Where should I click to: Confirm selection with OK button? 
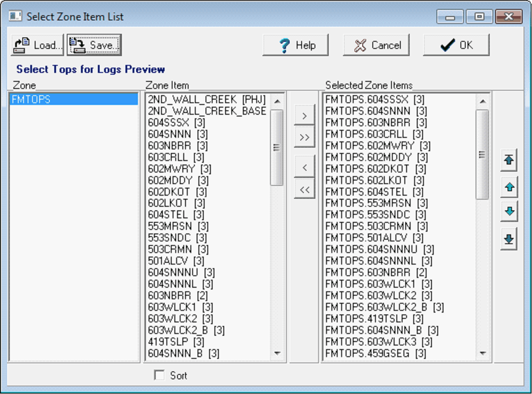click(x=456, y=45)
